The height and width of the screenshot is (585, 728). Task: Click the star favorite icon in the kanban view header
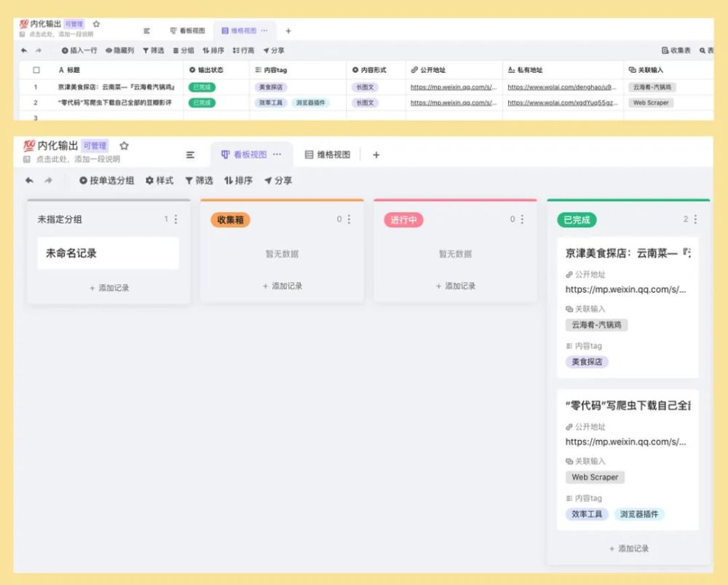click(x=124, y=146)
